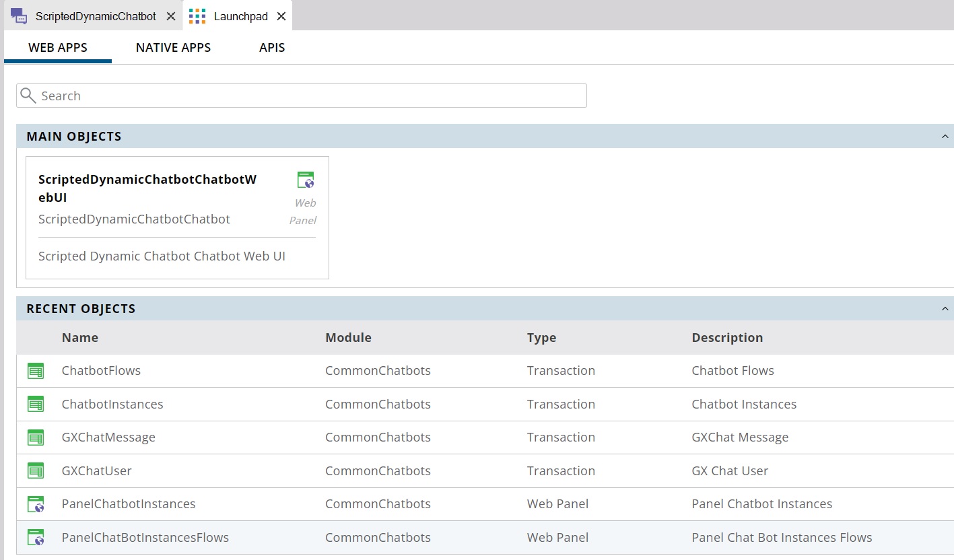
Task: Click the Transaction type in ChatbotInstances row
Action: 561,405
